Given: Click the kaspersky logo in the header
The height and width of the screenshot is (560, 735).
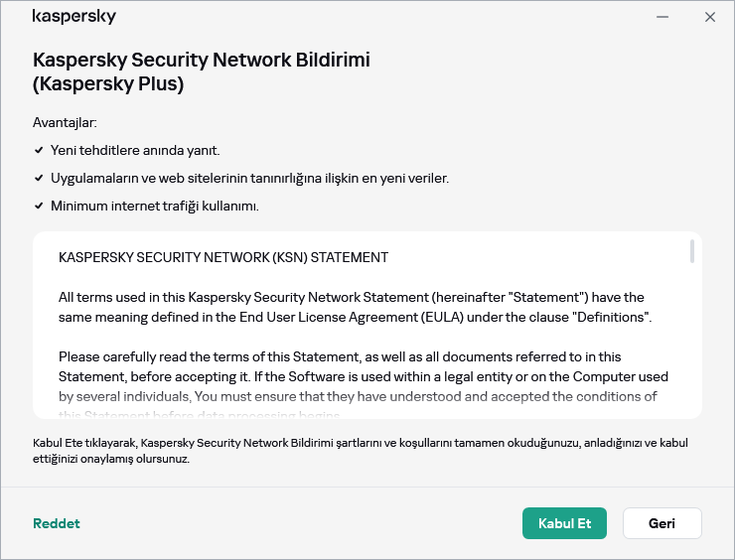Looking at the screenshot, I should [74, 17].
